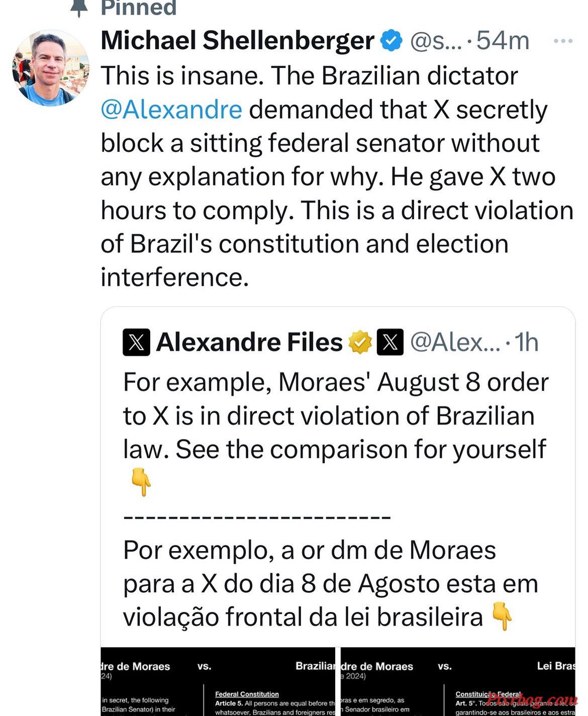Click the @s... handle next to Shellenberger
Viewport: 588px width, 716px height.
(436, 41)
